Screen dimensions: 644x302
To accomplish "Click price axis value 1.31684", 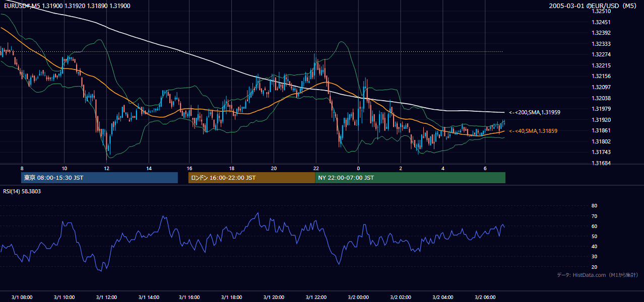I will 601,163.
